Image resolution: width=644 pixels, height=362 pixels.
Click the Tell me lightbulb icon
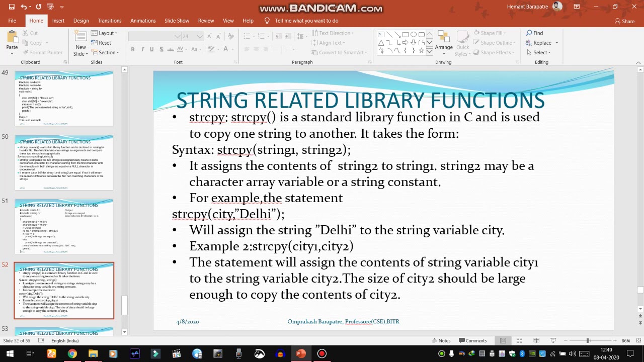click(267, 21)
